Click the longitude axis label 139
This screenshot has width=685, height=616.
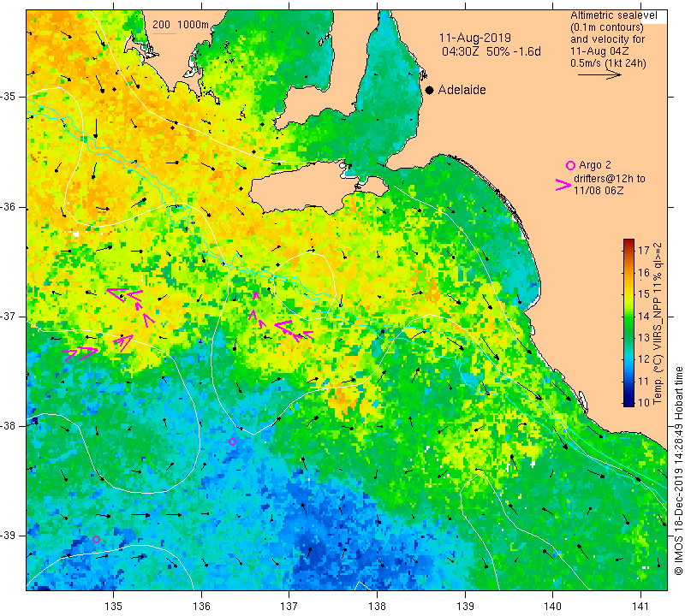pyautogui.click(x=465, y=606)
